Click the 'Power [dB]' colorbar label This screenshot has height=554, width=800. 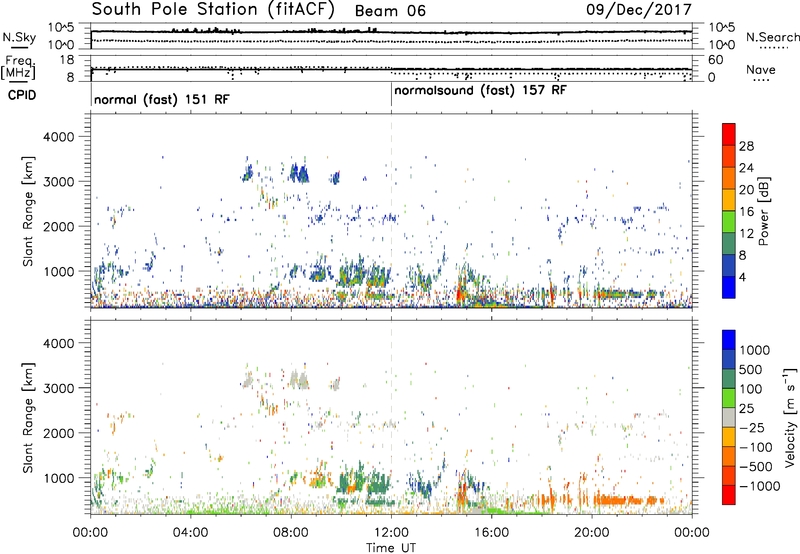(763, 211)
